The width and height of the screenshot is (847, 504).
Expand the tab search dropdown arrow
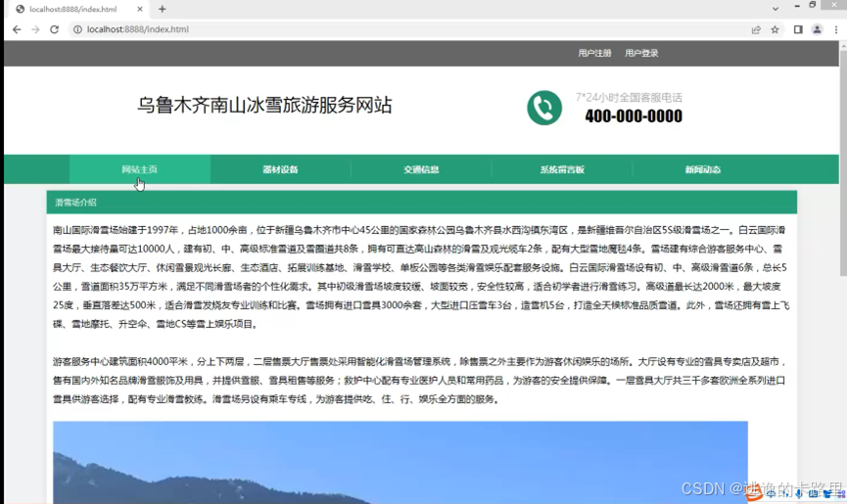coord(776,9)
